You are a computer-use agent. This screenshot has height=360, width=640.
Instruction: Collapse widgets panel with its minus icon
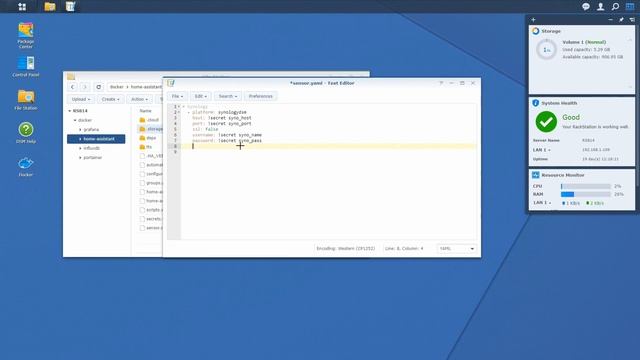611,20
